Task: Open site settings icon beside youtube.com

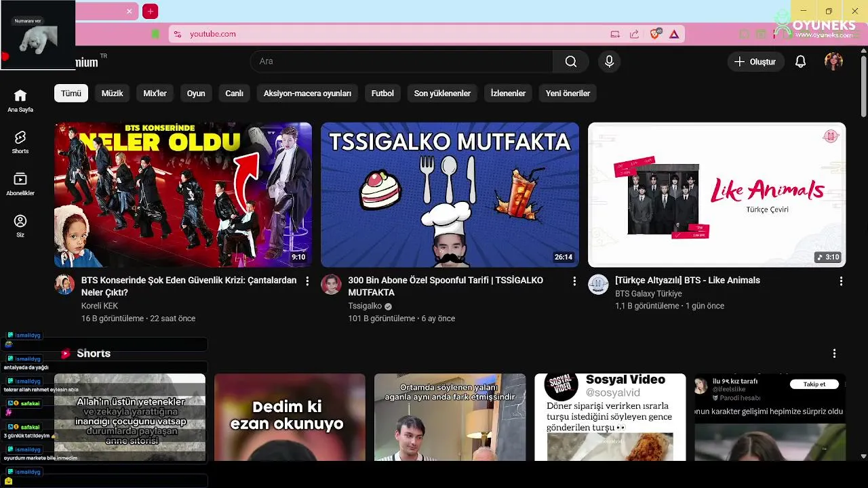Action: (177, 34)
